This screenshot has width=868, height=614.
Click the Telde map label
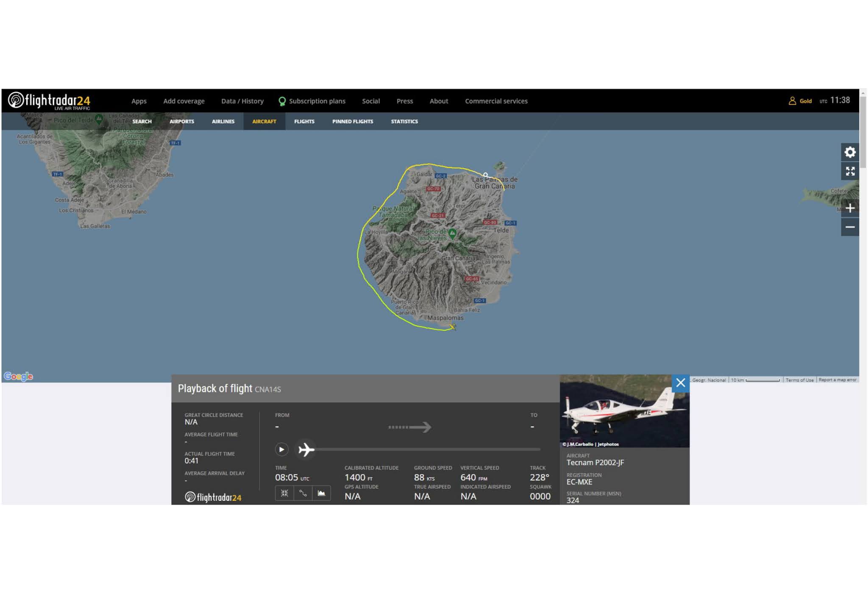[501, 230]
